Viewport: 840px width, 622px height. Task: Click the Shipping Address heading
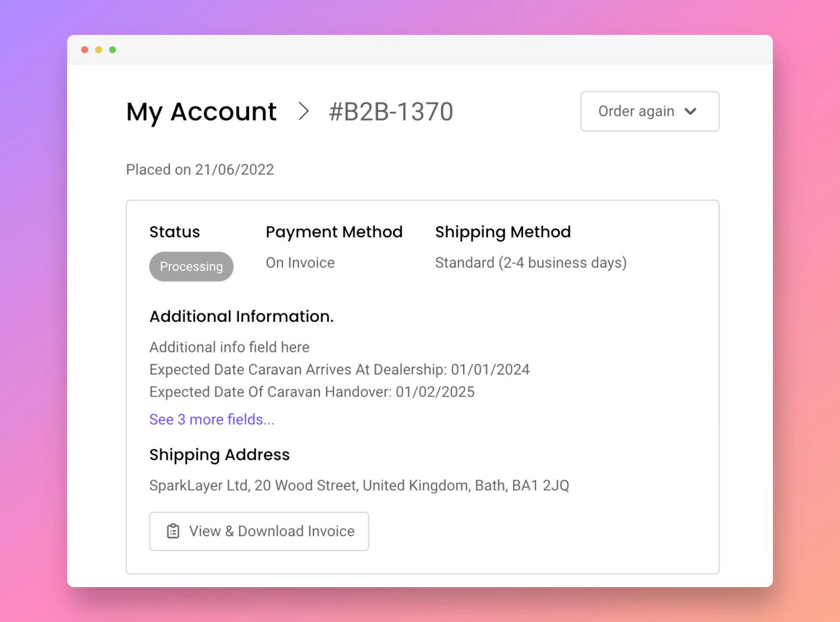(219, 455)
